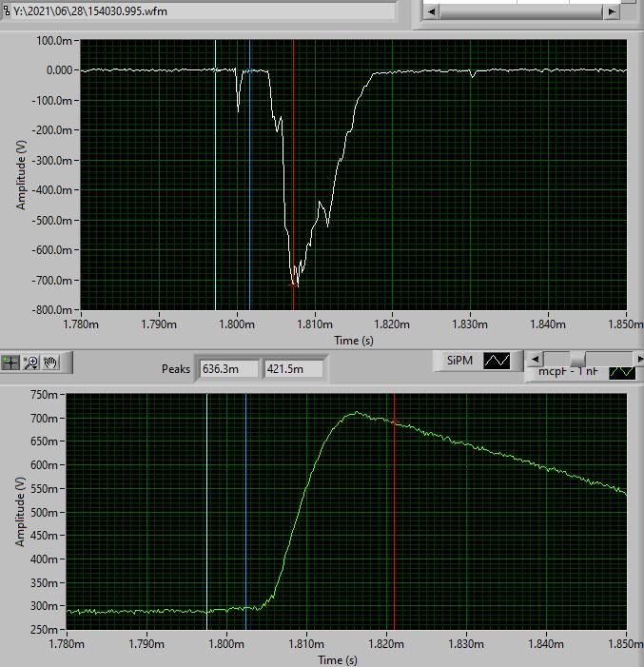This screenshot has height=667, width=644.
Task: Click the legend scrollbar left arrow
Action: 536,359
